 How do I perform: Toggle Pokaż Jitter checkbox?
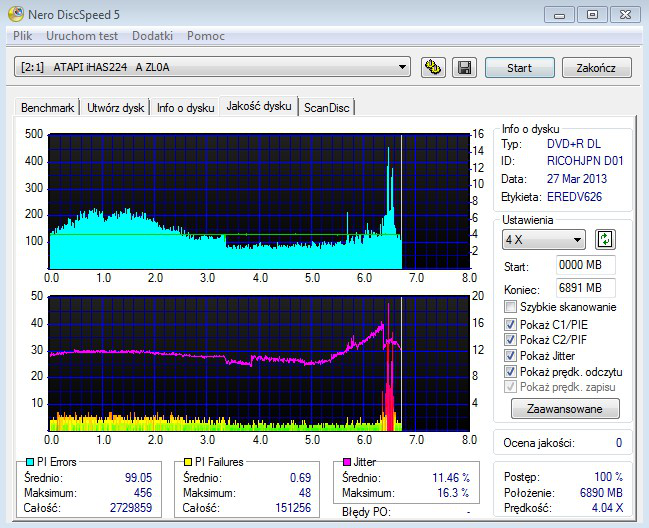510,355
